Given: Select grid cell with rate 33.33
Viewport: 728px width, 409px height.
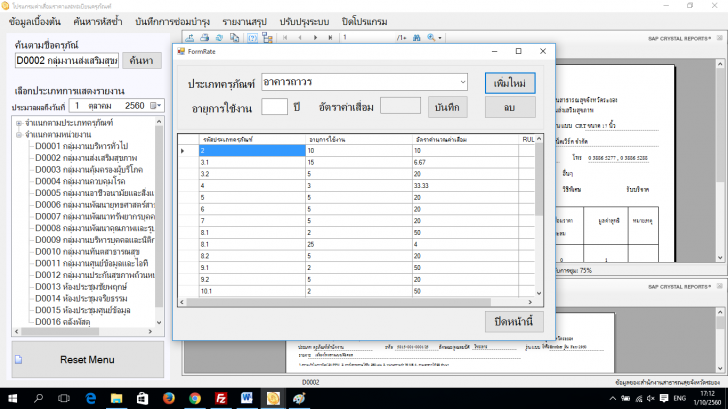Looking at the screenshot, I should (x=465, y=186).
